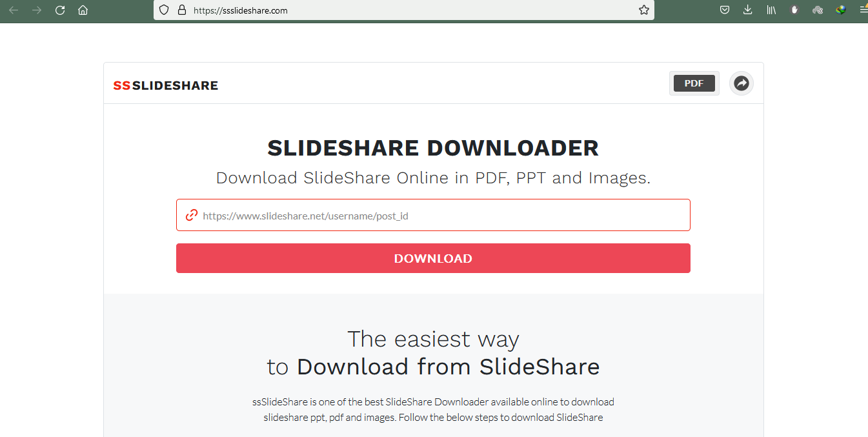
Task: Click 'The easiest way' heading line
Action: pyautogui.click(x=433, y=339)
